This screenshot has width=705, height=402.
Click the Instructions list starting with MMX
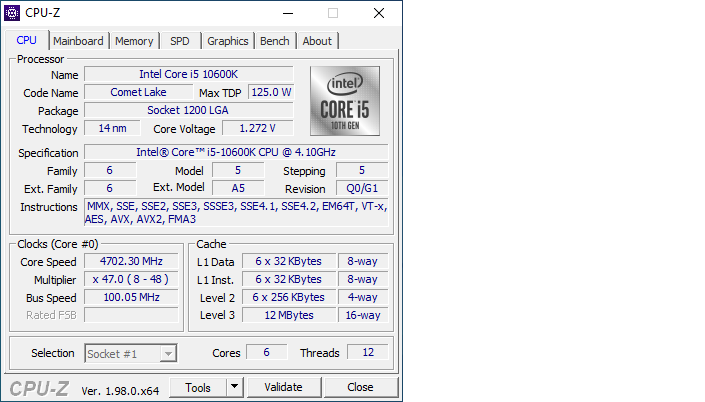pos(236,213)
